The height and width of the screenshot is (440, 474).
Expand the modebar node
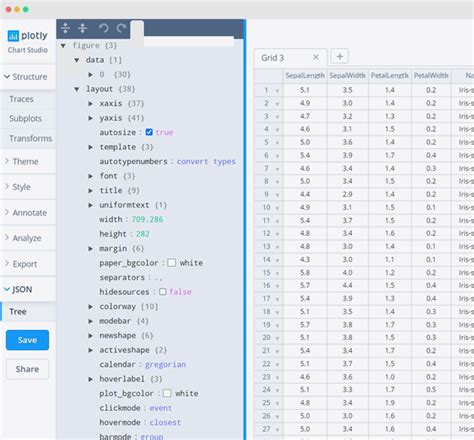[90, 321]
